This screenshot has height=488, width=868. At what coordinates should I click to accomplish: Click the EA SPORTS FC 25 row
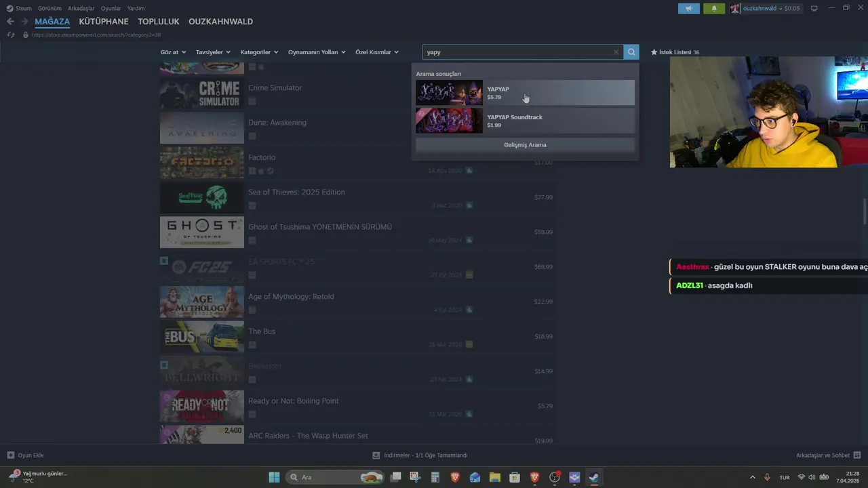coord(357,267)
